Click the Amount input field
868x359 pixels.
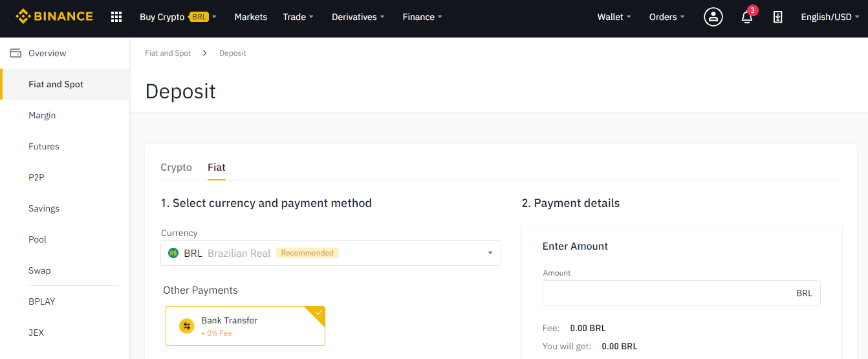(x=666, y=293)
